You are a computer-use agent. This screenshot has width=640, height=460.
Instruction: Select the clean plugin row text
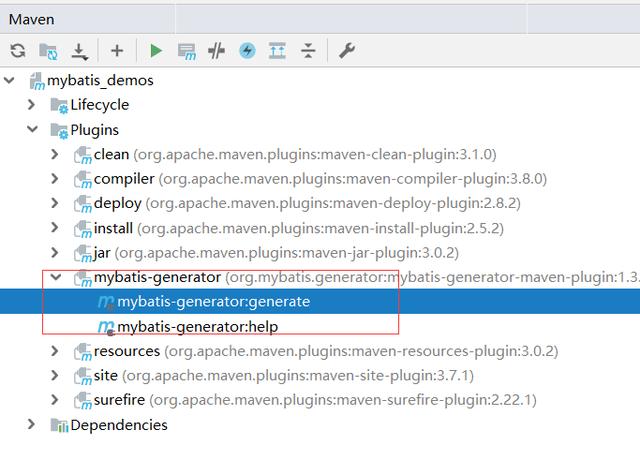click(x=295, y=154)
